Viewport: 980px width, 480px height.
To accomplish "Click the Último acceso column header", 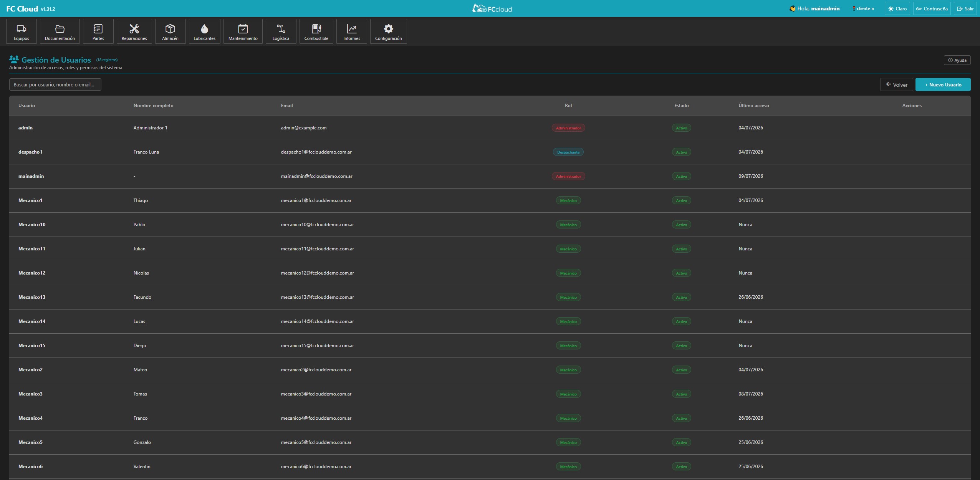I will tap(754, 106).
